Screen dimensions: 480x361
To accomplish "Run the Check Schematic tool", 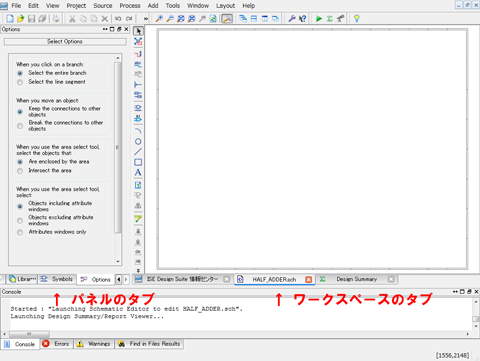I will 138,219.
